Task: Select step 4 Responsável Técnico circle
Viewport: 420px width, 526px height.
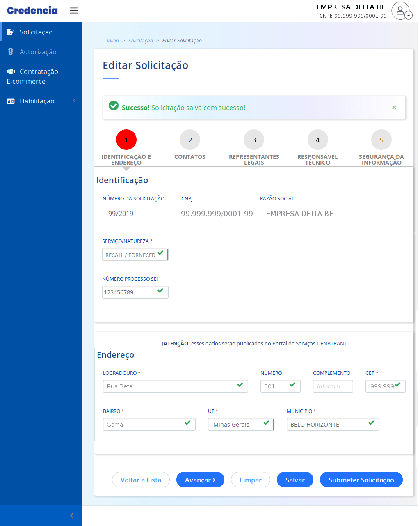Action: [317, 140]
